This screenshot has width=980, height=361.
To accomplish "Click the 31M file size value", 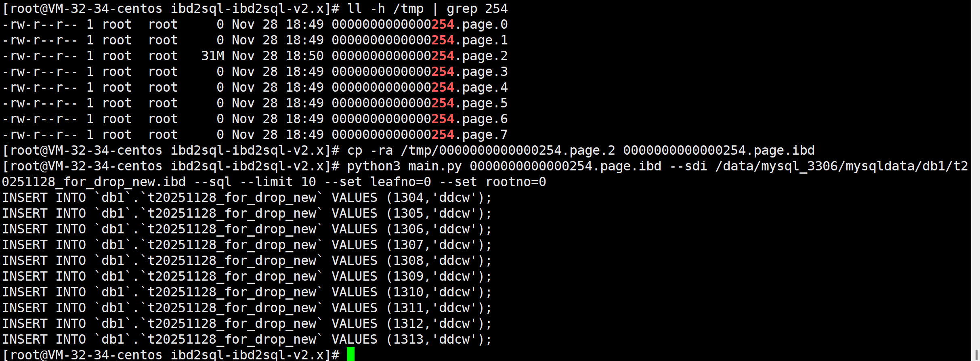I will click(213, 56).
